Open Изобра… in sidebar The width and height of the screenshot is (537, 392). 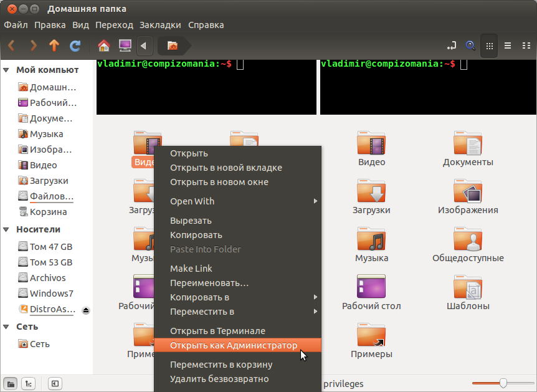[x=44, y=150]
